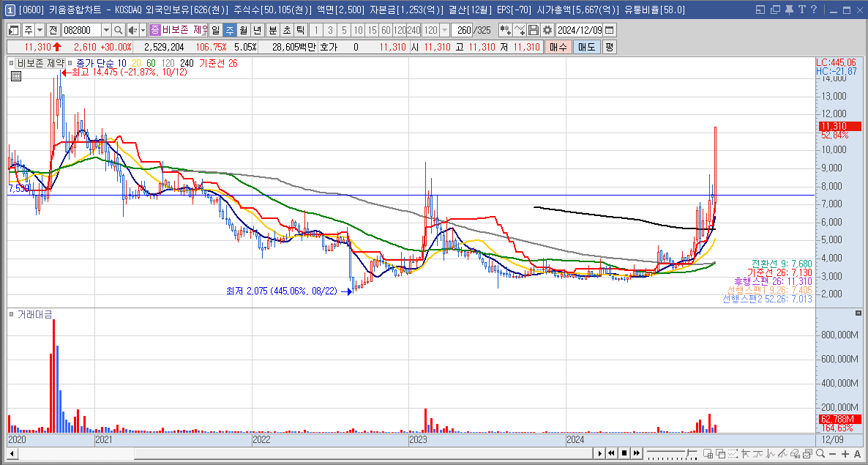Expand the interval 120 dropdown arrow

pos(444,31)
